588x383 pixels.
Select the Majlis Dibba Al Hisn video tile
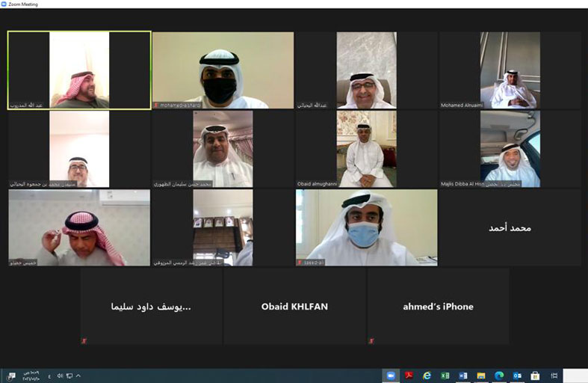click(510, 149)
